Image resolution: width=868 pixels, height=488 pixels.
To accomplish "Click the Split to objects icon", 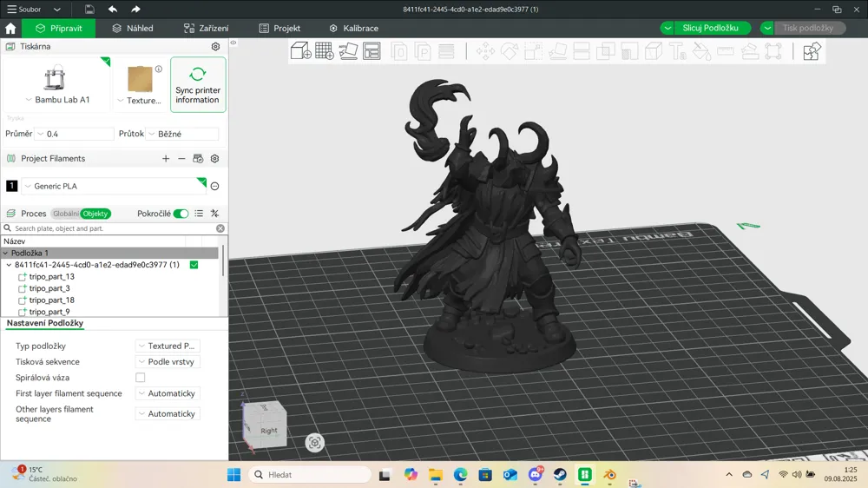I will (x=399, y=51).
